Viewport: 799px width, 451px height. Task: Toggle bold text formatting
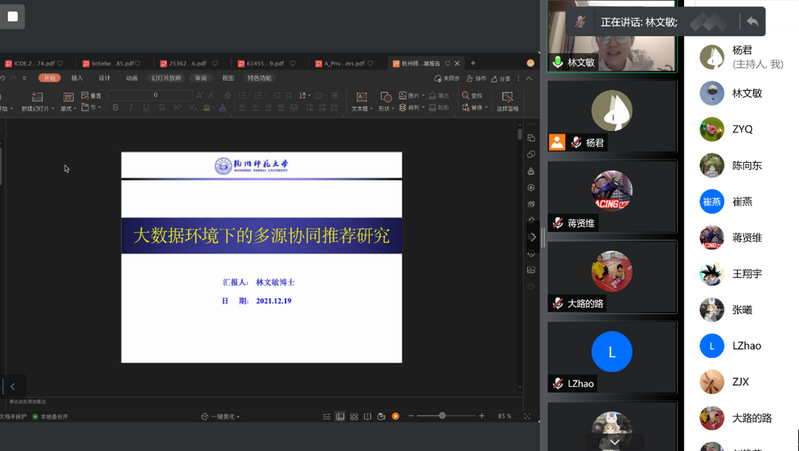pos(116,107)
